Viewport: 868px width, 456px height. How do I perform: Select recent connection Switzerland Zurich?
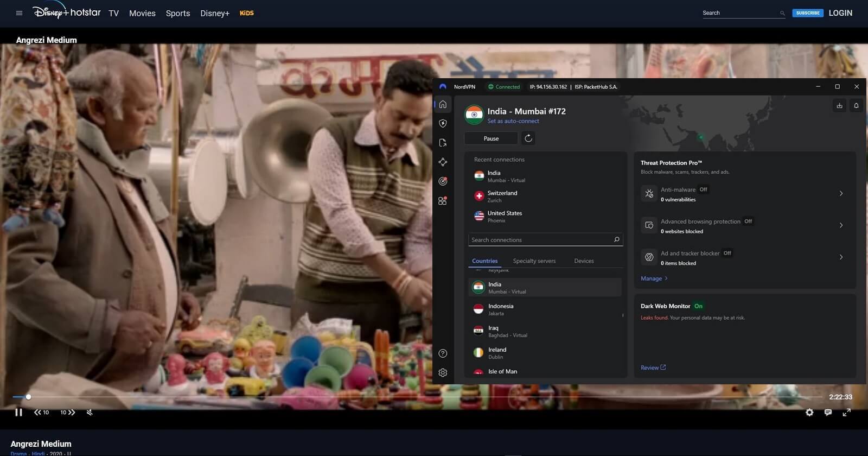coord(545,197)
